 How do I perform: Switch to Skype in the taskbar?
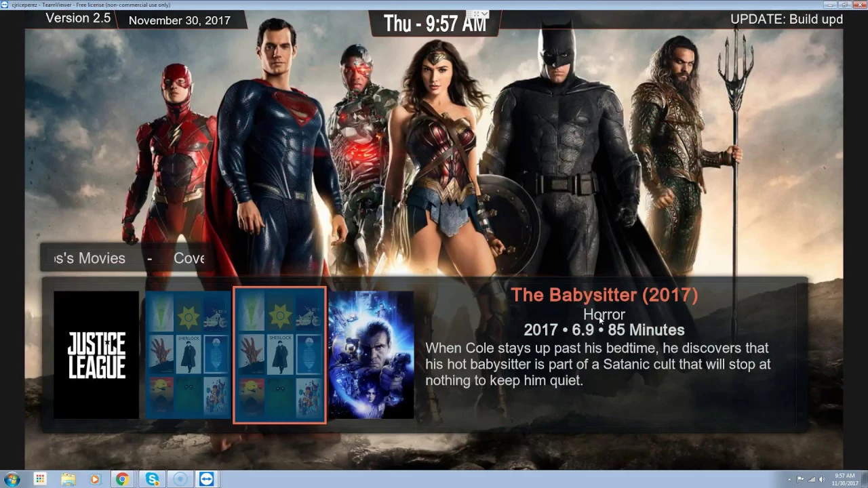(153, 479)
